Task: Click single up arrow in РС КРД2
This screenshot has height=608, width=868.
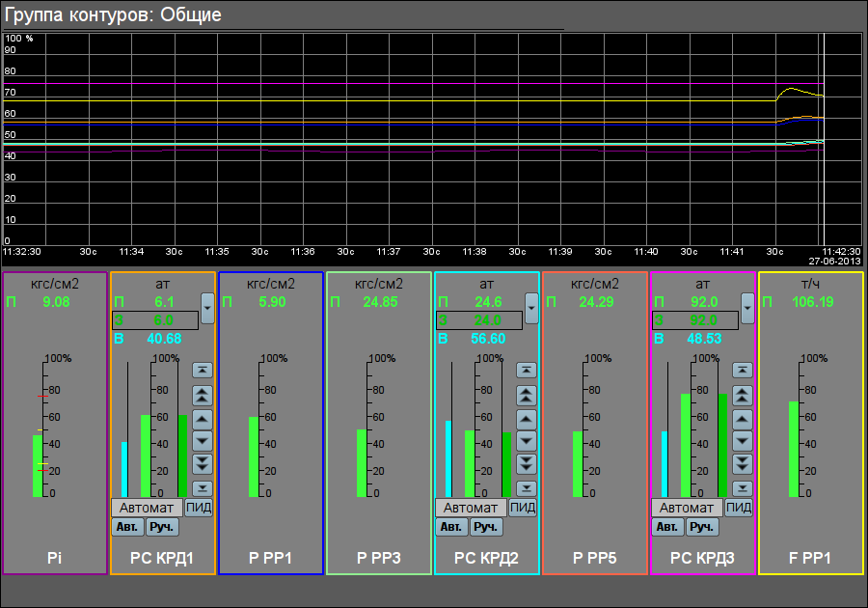Action: pos(527,418)
